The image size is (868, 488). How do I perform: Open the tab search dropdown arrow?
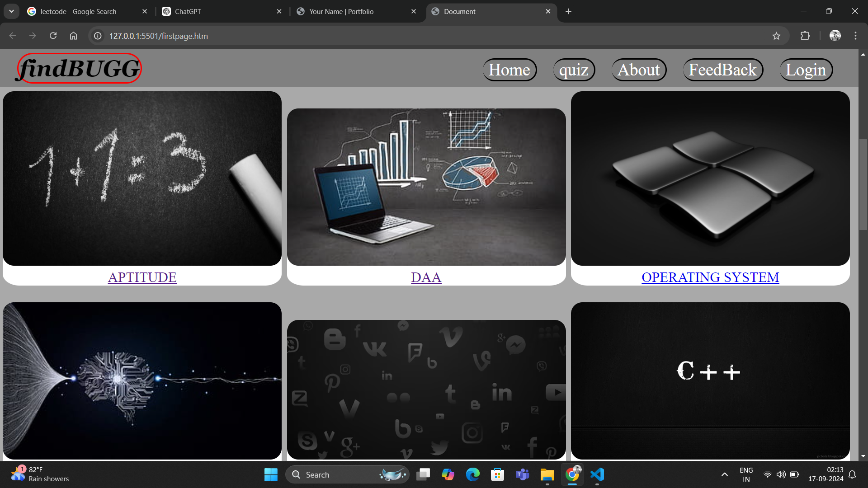click(x=11, y=11)
